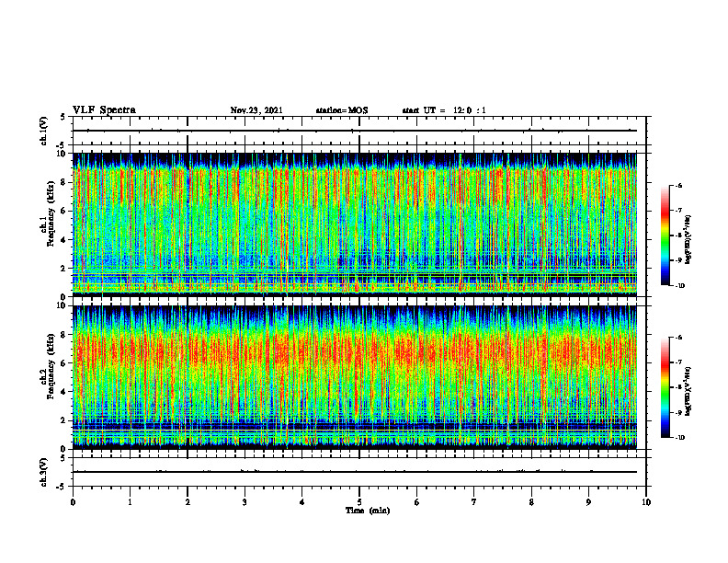Click the ch.1 voltage waveform trace

[x=355, y=131]
